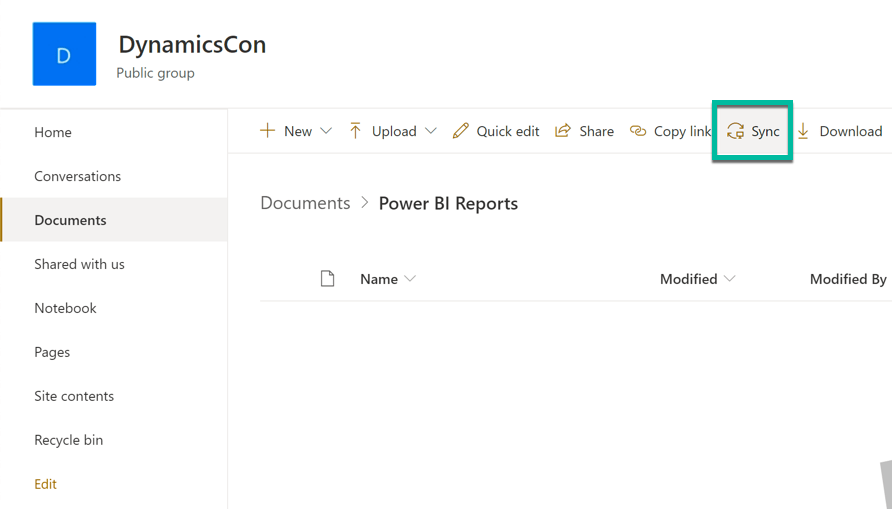The width and height of the screenshot is (892, 509).
Task: Click the file type column icon
Action: pyautogui.click(x=327, y=279)
